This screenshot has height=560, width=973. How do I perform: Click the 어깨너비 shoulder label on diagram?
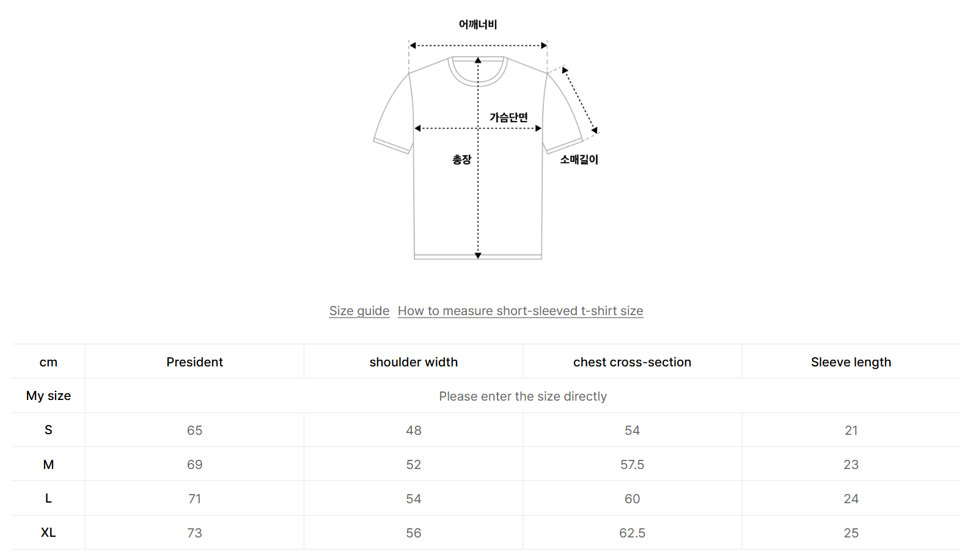click(x=478, y=24)
